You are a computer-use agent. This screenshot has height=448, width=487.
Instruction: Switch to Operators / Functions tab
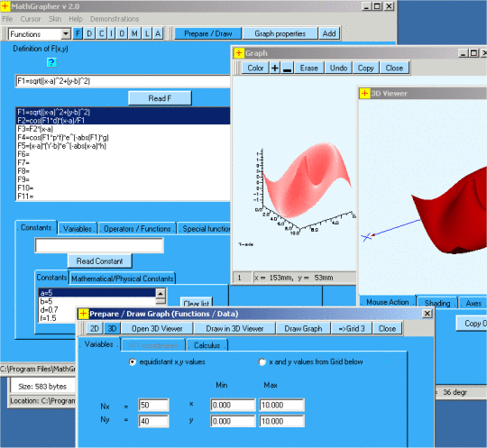pos(137,229)
